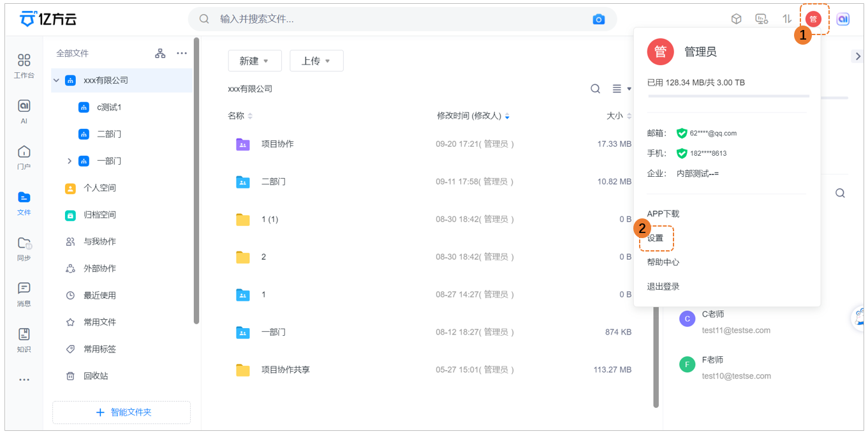868x436 pixels.
Task: Click the C老师 contact avatar
Action: [x=687, y=319]
